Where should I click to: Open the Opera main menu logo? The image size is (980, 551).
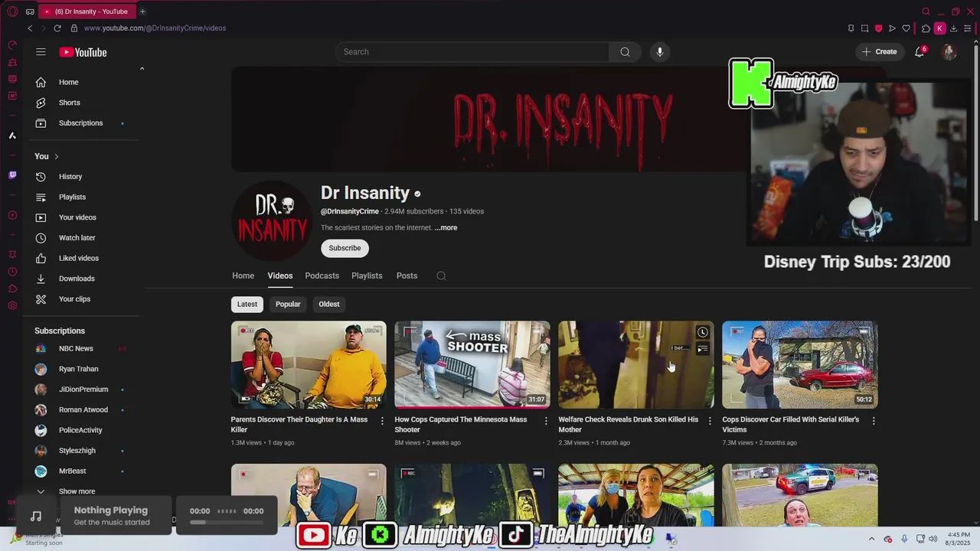[12, 11]
